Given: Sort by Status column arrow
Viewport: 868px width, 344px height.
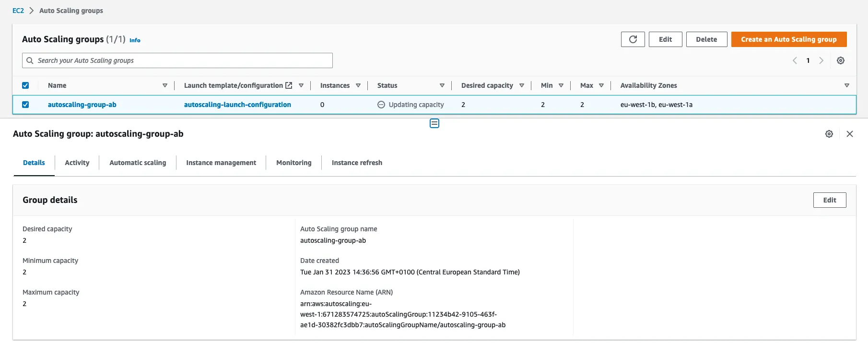Looking at the screenshot, I should pos(442,85).
